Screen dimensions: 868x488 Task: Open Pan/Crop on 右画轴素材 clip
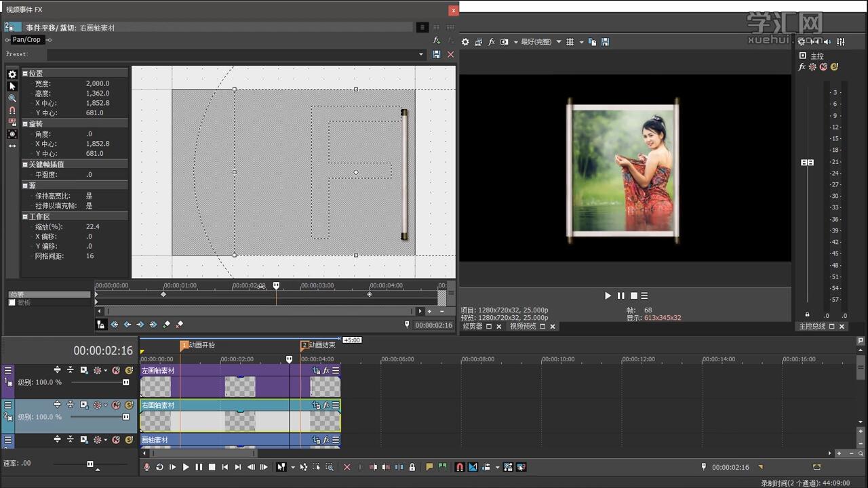coord(316,405)
